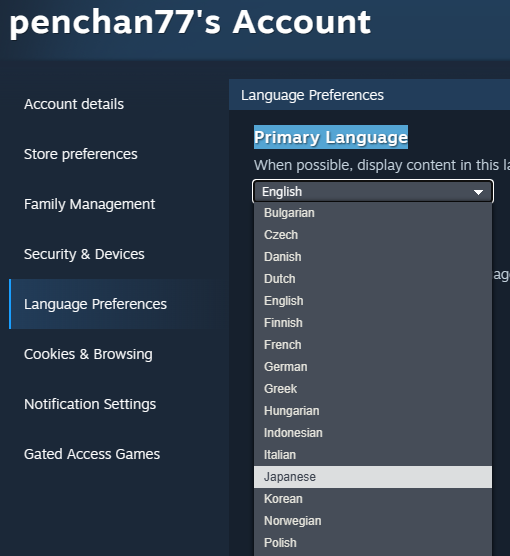Image resolution: width=510 pixels, height=556 pixels.
Task: Pick English option in the list
Action: (373, 301)
